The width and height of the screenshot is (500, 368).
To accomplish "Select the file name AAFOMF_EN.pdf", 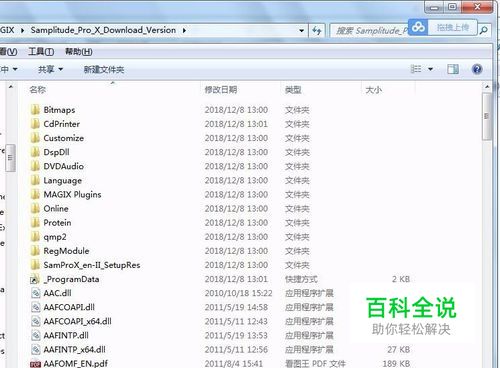I will click(x=76, y=364).
